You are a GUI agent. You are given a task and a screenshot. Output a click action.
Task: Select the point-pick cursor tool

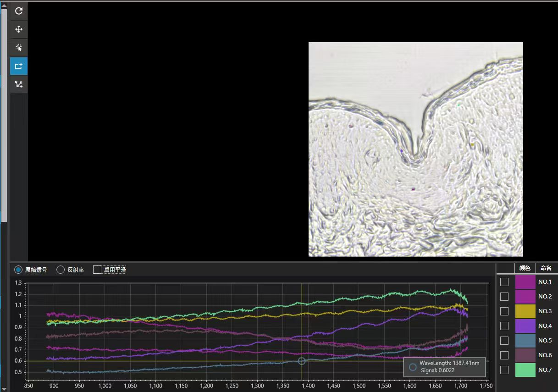point(19,48)
